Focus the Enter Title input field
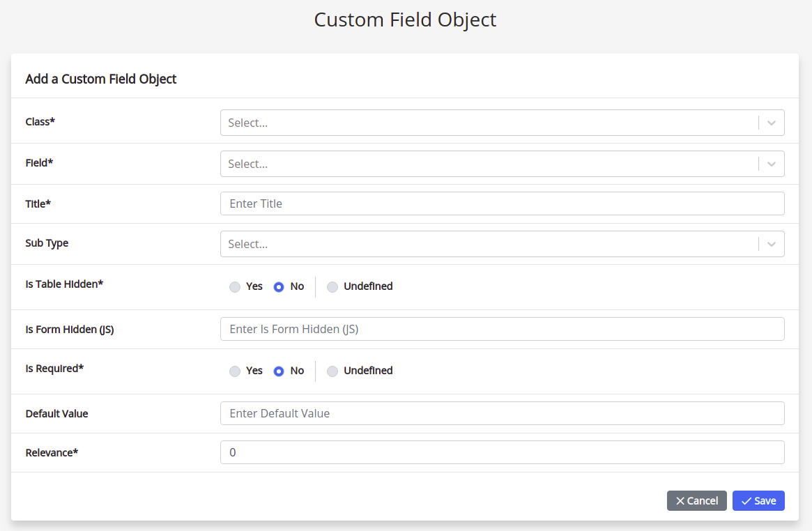This screenshot has width=812, height=531. coord(502,203)
